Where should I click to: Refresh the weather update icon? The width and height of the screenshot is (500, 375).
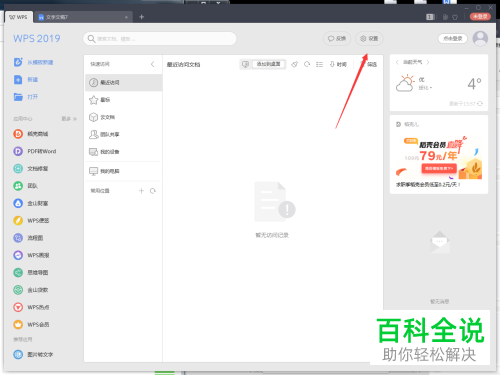(480, 104)
